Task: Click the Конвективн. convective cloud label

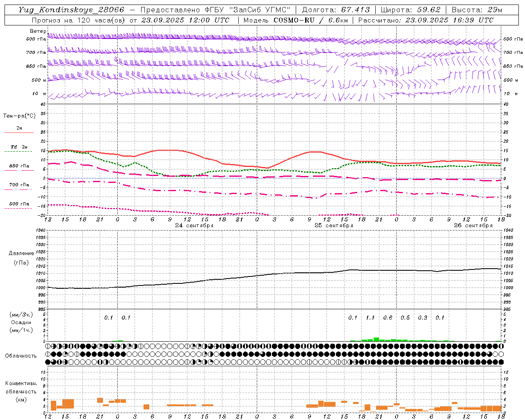Action: (x=21, y=383)
